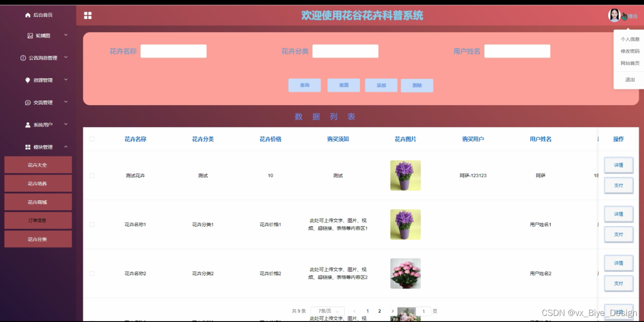Select 退出 to log out
Screen dimensions: 644x322
coord(630,80)
